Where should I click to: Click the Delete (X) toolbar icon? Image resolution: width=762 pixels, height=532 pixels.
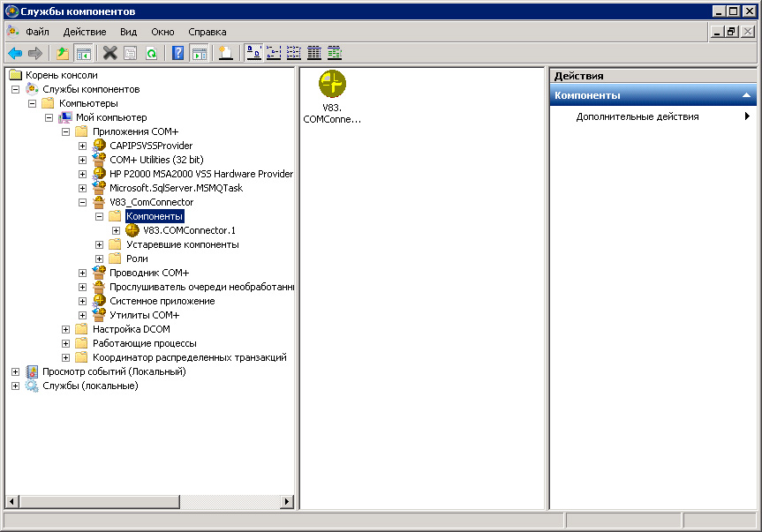point(109,53)
